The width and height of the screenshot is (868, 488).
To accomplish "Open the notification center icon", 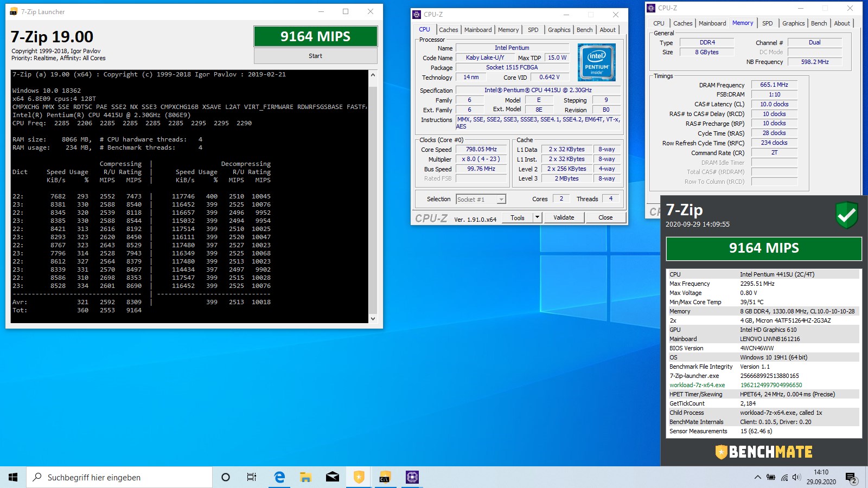I will point(852,478).
